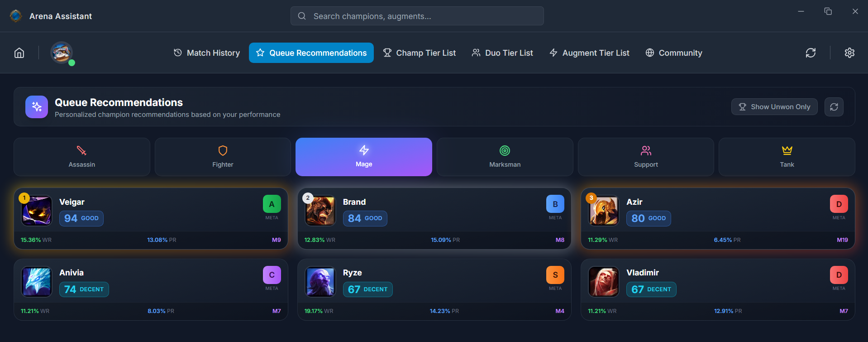Viewport: 868px width, 342px height.
Task: Click Brand's 12.83% WR stat
Action: (320, 240)
